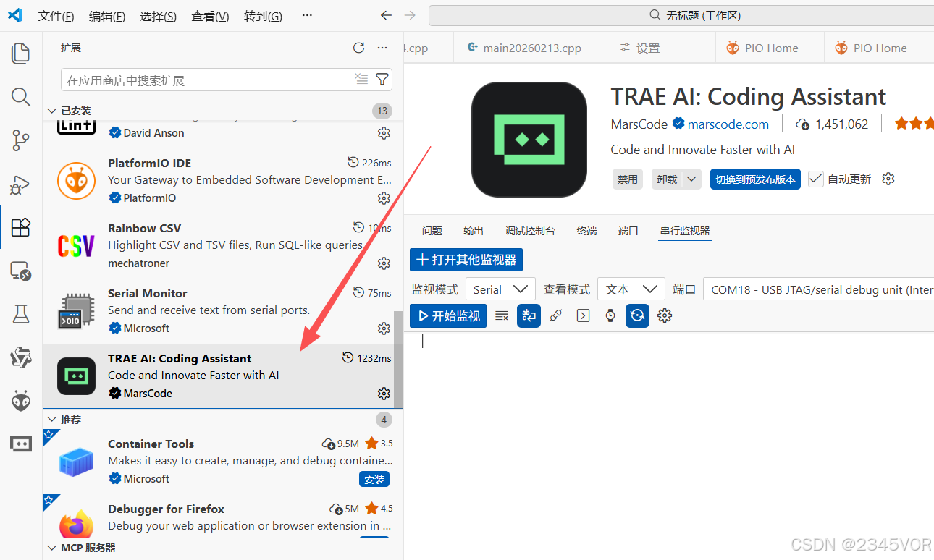Select the Extensions view icon
This screenshot has width=934, height=560.
[x=21, y=228]
